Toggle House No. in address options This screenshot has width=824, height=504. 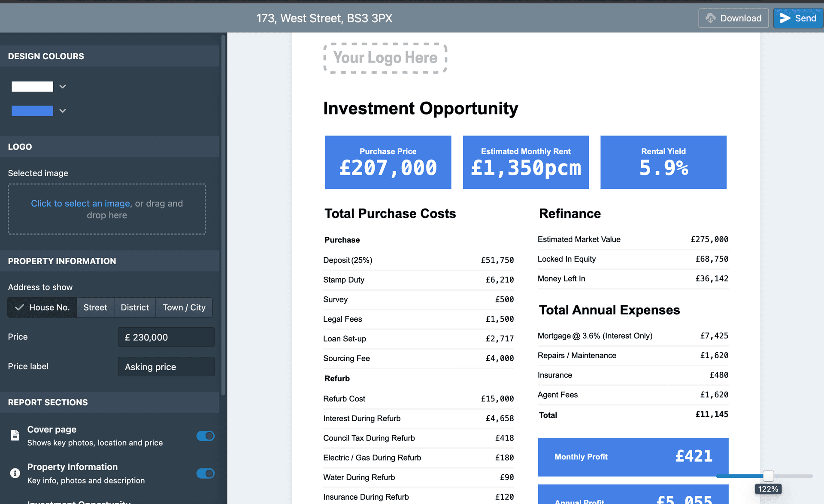point(42,308)
